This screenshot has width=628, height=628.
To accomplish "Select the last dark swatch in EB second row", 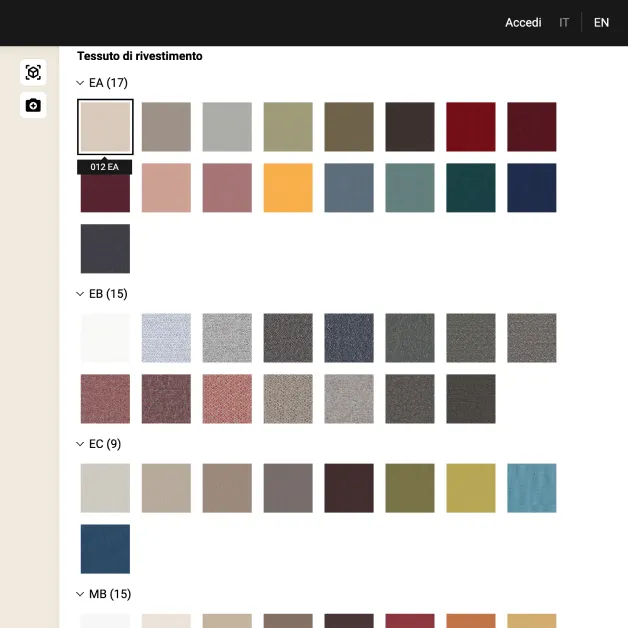I will [x=471, y=399].
